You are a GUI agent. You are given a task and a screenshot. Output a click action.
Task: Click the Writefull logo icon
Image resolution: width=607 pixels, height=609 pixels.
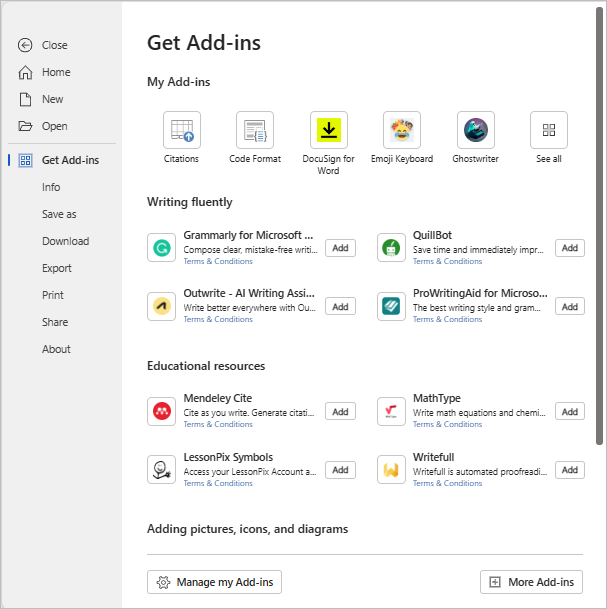click(391, 470)
